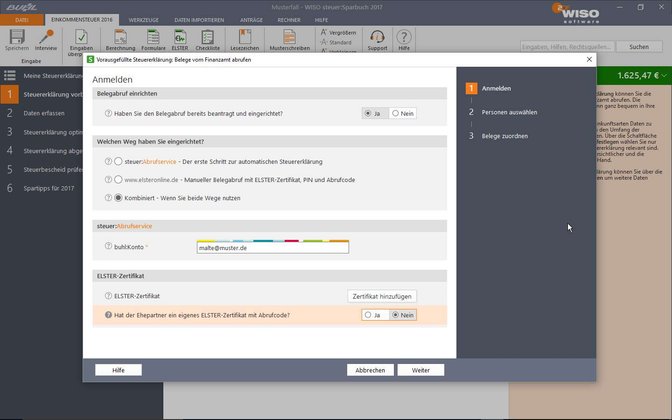Open the DATEN IMPORTIEREN tab

[199, 20]
